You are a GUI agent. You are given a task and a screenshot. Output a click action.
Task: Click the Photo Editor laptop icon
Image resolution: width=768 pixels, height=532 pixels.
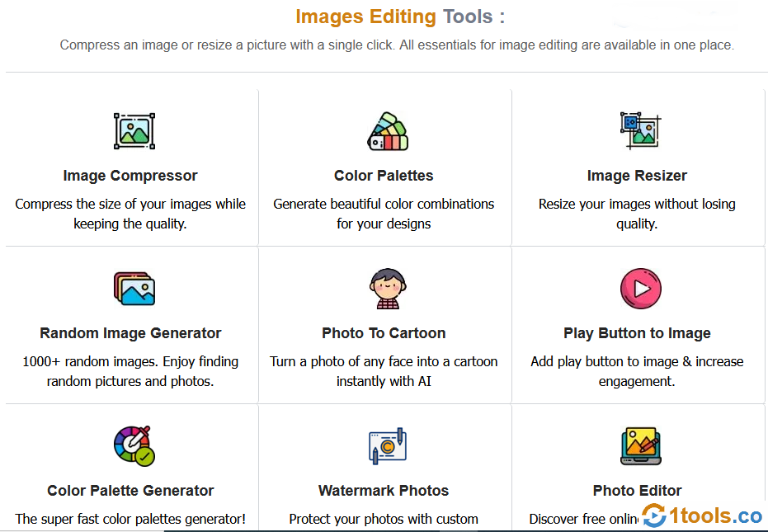(640, 445)
